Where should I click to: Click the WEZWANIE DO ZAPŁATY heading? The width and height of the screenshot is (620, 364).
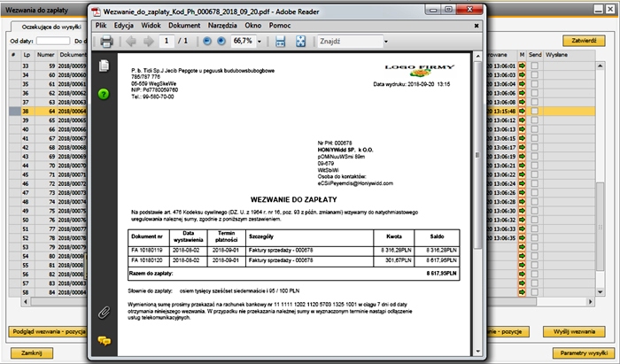tap(294, 199)
